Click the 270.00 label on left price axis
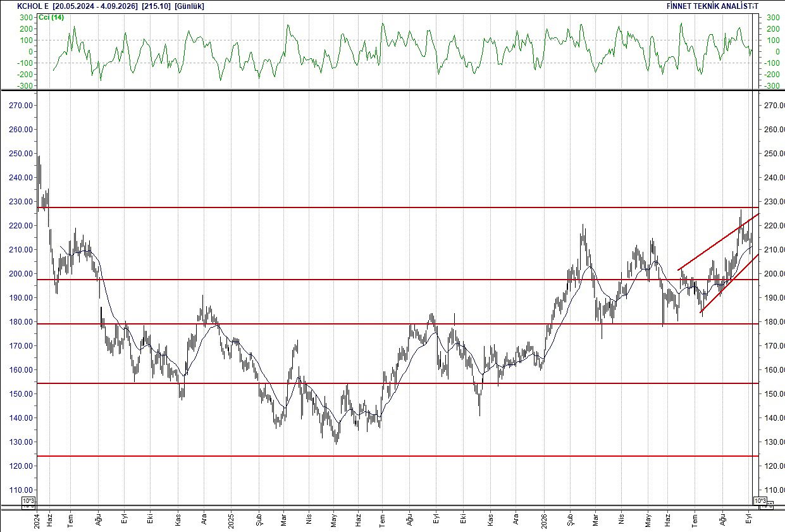This screenshot has height=532, width=785. point(21,106)
